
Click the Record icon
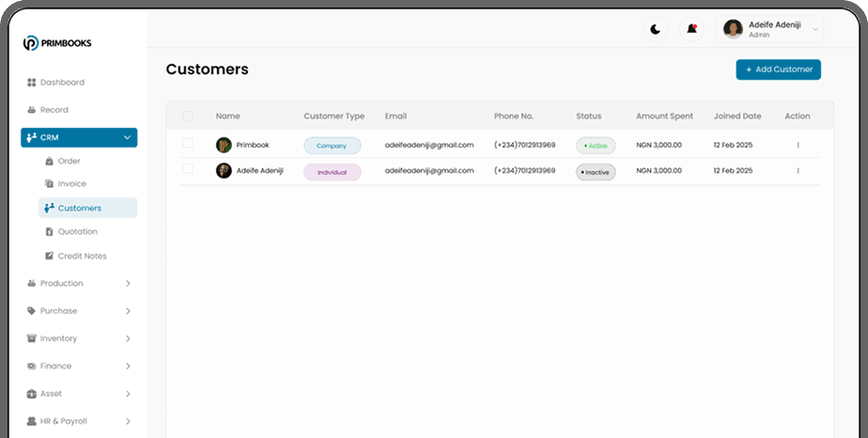[x=32, y=110]
